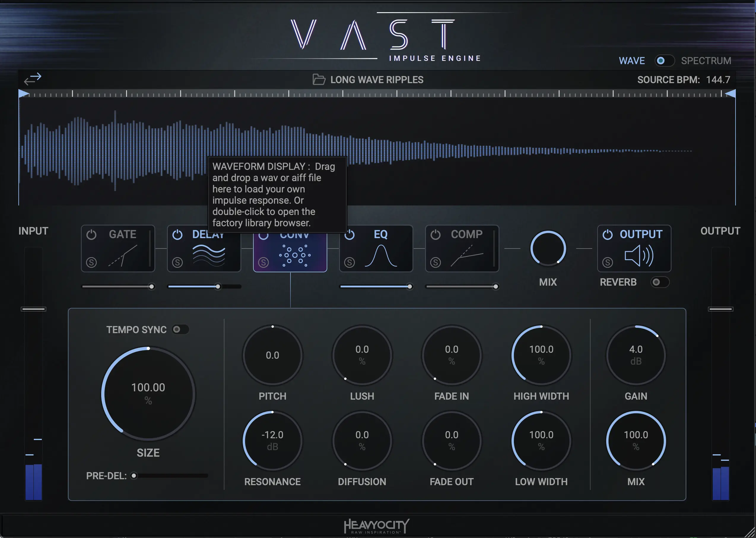Click the waveform start marker triangle
Viewport: 756px width, 538px height.
[23, 94]
